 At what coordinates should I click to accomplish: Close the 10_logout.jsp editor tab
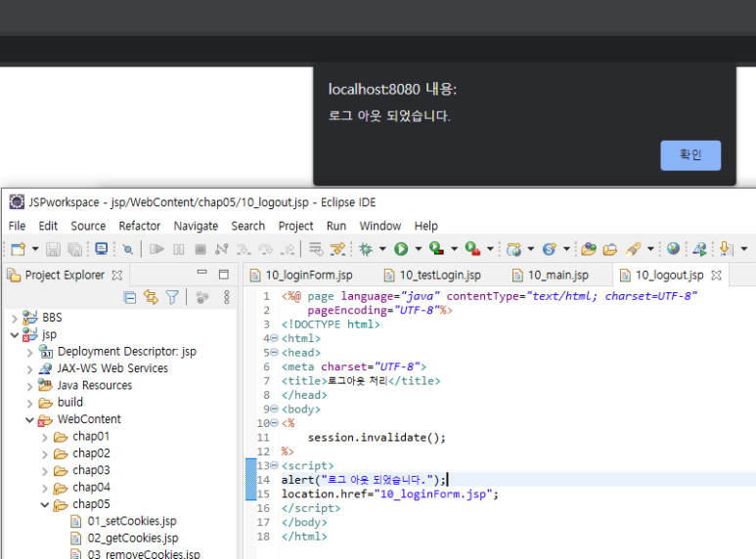(717, 276)
